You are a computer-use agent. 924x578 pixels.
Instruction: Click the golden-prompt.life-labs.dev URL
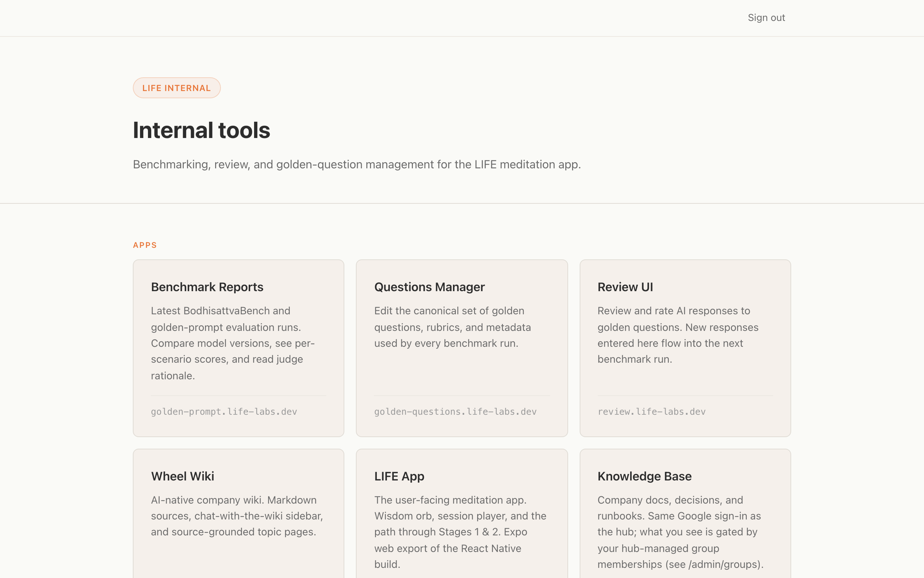coord(224,412)
